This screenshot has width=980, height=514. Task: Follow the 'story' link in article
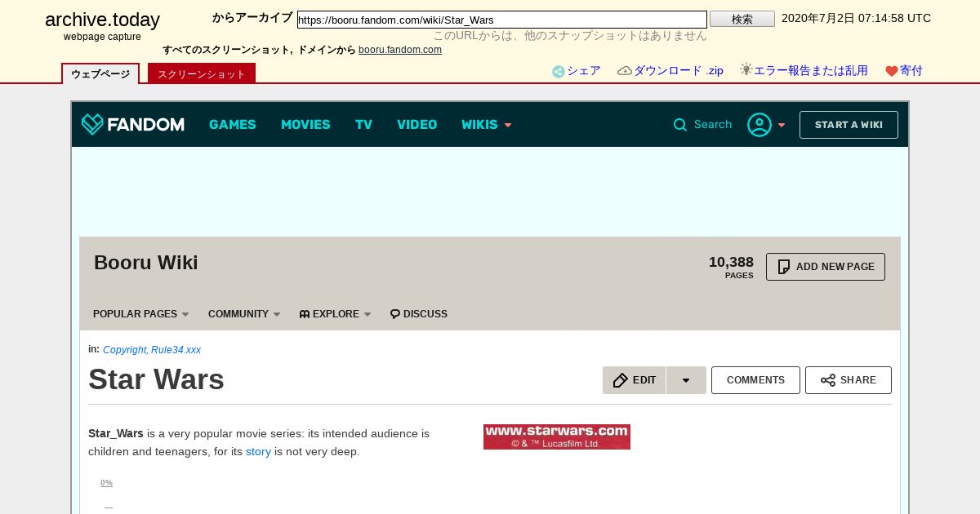tap(258, 451)
